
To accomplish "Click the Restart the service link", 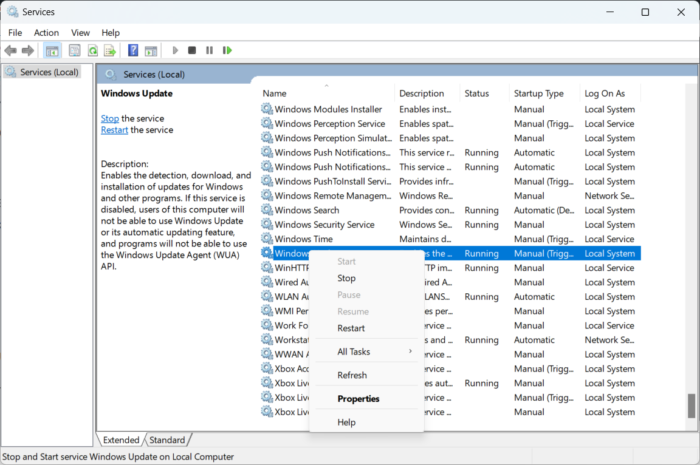I will tap(114, 130).
